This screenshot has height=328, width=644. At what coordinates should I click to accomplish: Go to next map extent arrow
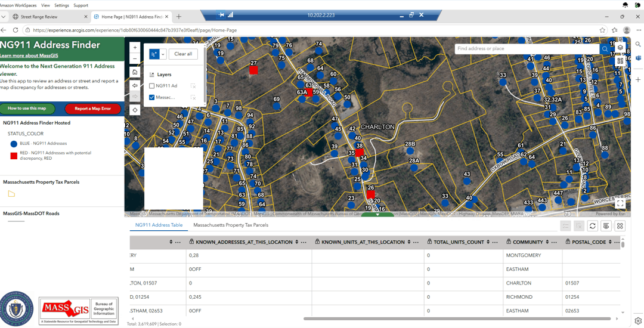(x=135, y=97)
